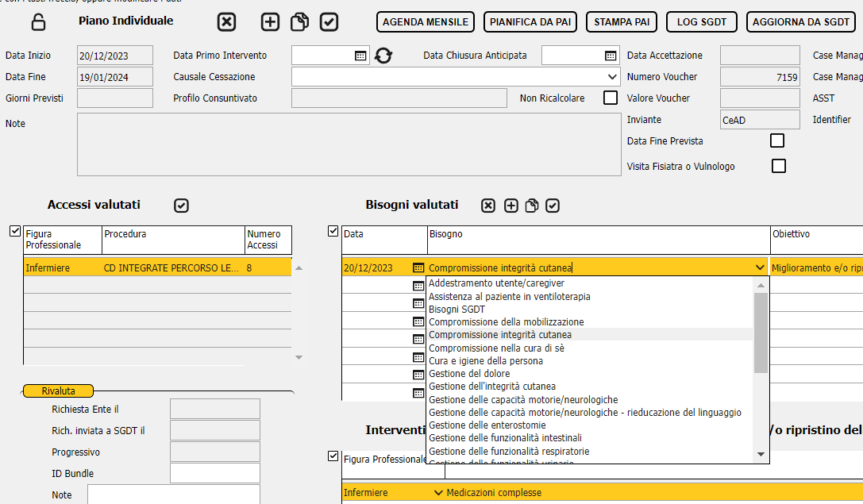Select Gestione del dolore from list
Screen dimensions: 863x504
(469, 374)
